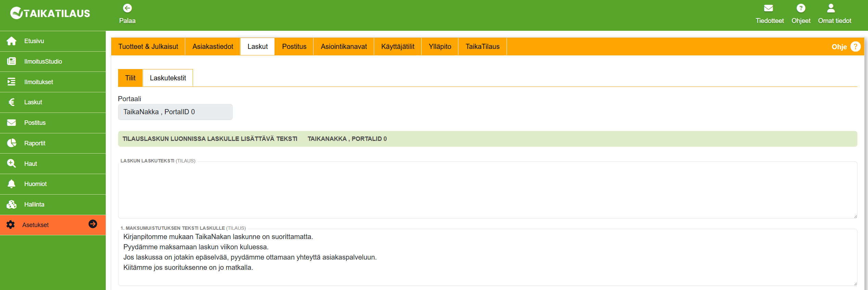Open IlmoitusStudio newspaper icon
The width and height of the screenshot is (868, 290).
[11, 62]
